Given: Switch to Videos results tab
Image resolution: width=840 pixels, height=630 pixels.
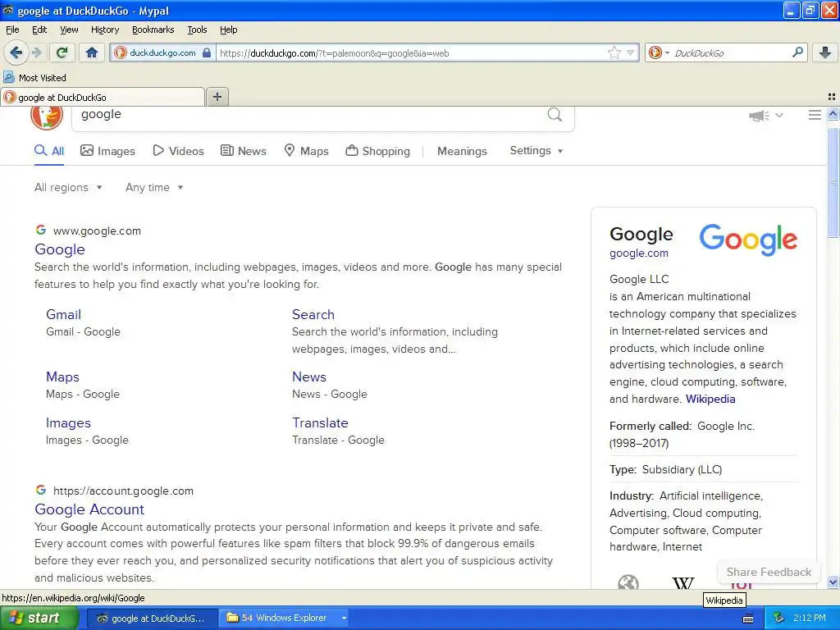Looking at the screenshot, I should point(178,151).
